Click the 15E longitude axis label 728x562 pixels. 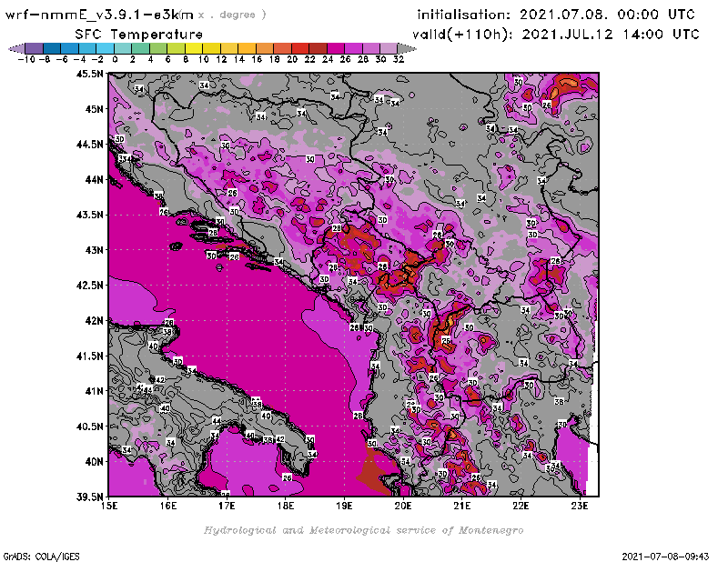click(x=109, y=507)
